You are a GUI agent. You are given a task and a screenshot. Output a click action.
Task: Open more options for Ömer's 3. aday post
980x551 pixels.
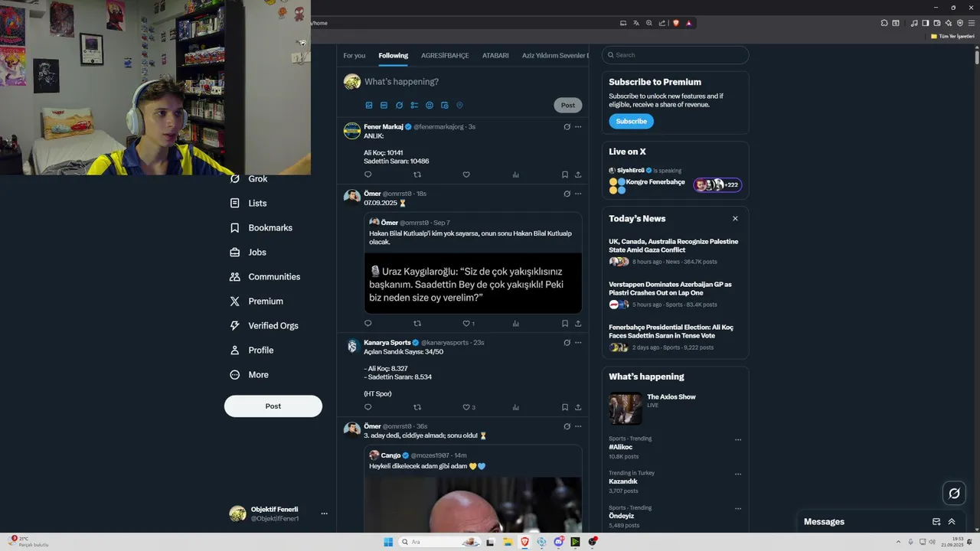[578, 426]
